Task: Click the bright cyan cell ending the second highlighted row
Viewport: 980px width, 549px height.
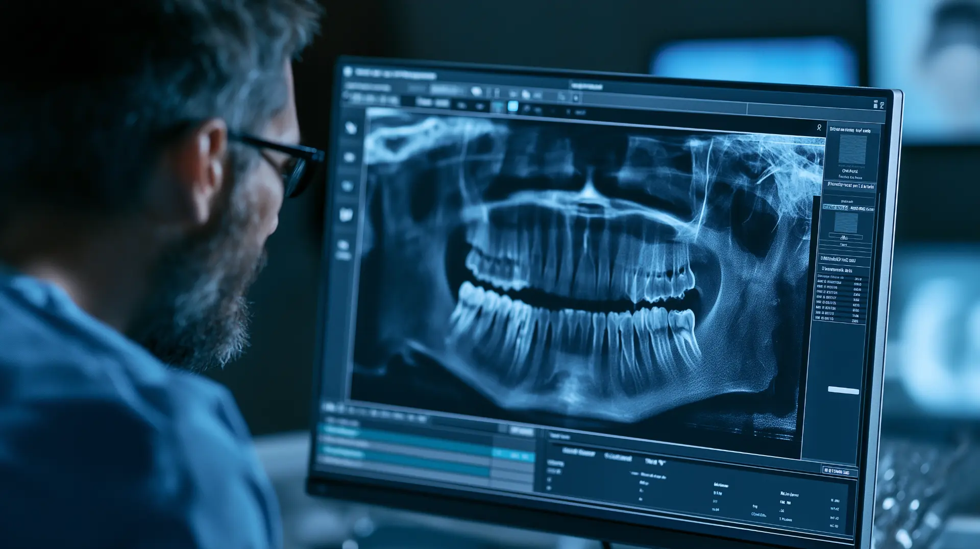Action: click(x=513, y=455)
